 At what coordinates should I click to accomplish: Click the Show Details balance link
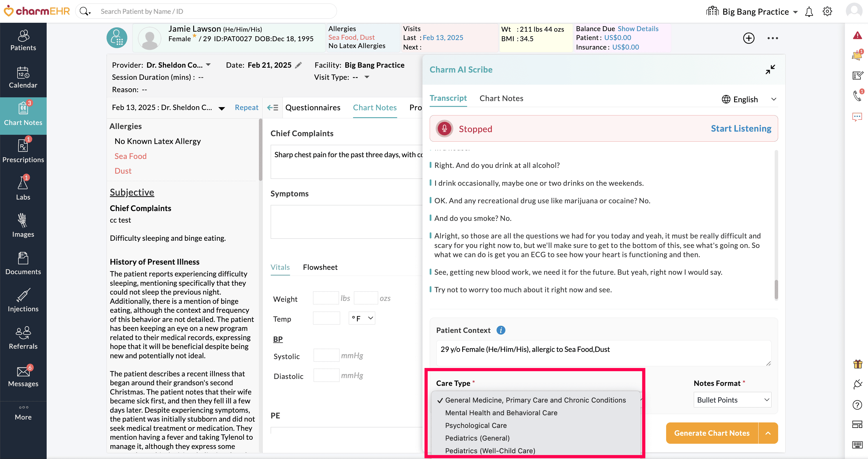(638, 29)
